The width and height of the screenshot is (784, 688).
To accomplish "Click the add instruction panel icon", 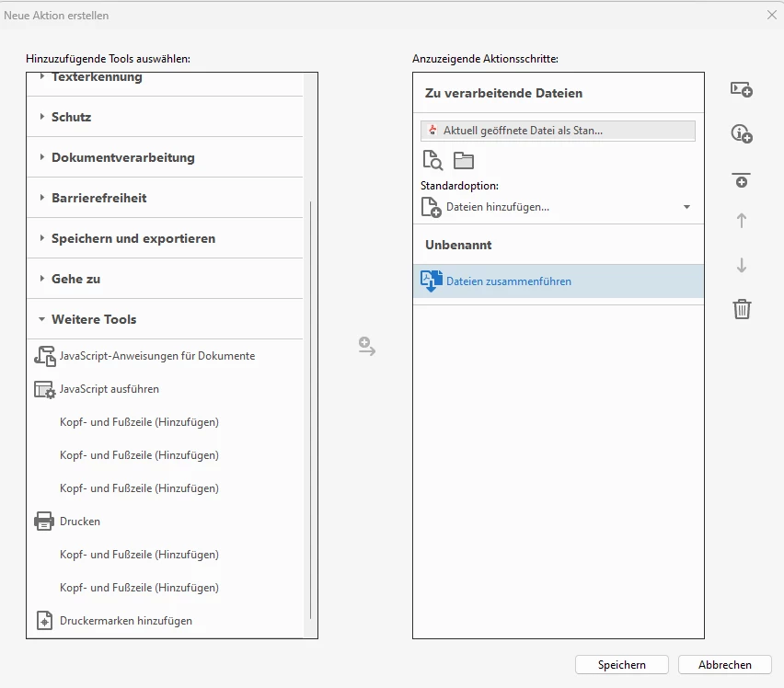I will coord(742,90).
